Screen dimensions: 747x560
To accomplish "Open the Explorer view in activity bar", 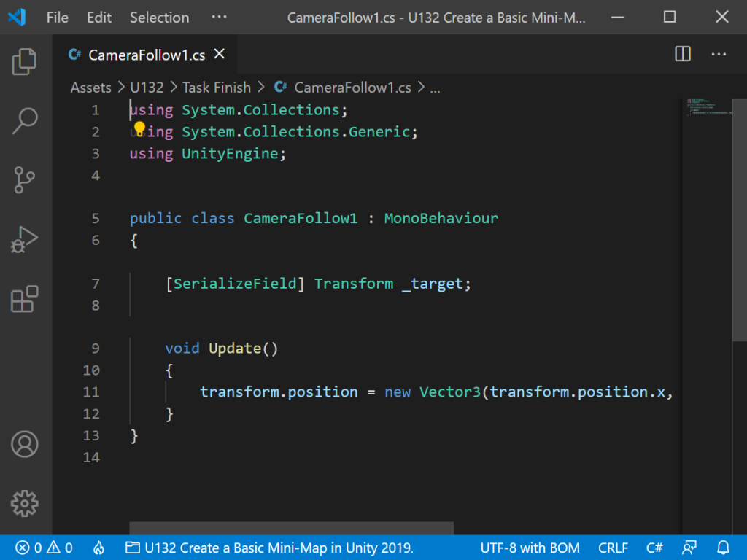I will (25, 61).
